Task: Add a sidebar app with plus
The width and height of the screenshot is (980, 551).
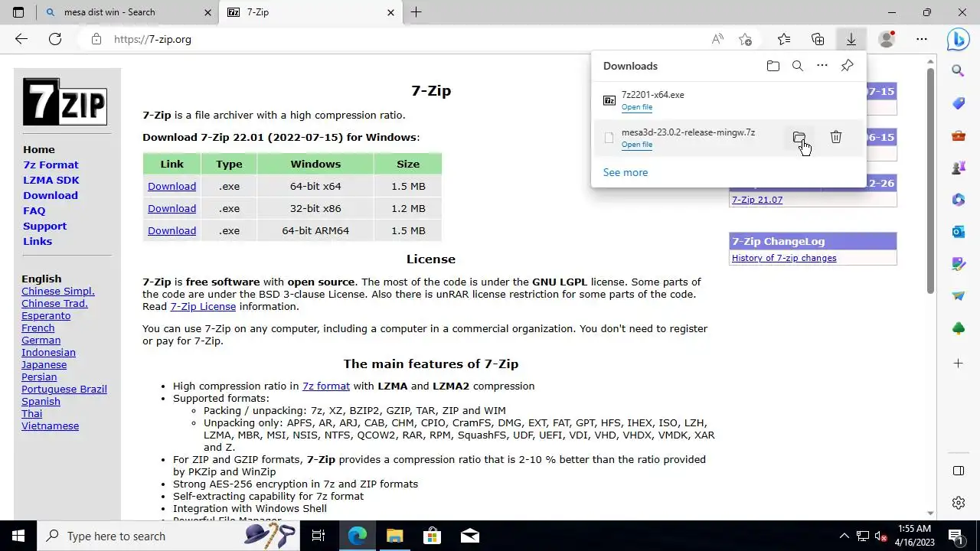Action: coord(959,363)
